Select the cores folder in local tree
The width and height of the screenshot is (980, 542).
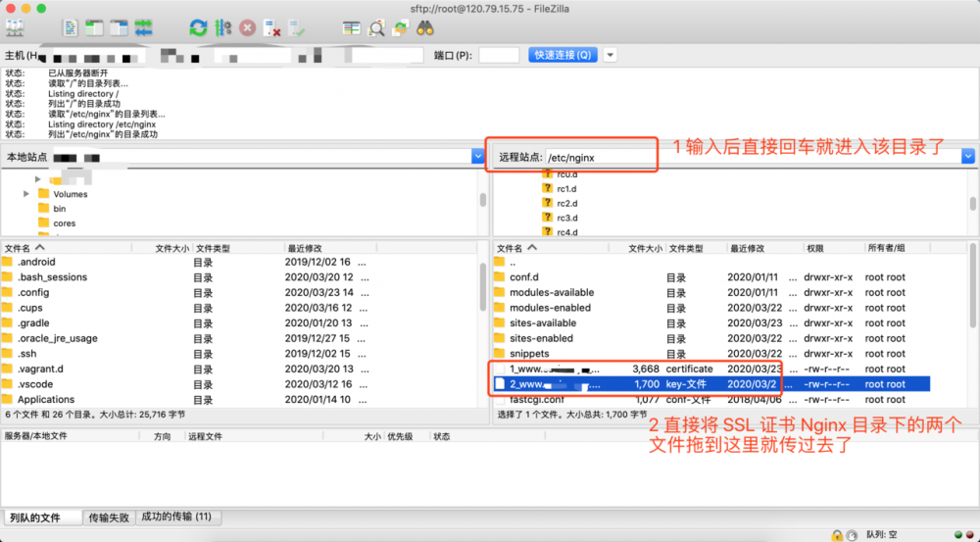click(57, 223)
